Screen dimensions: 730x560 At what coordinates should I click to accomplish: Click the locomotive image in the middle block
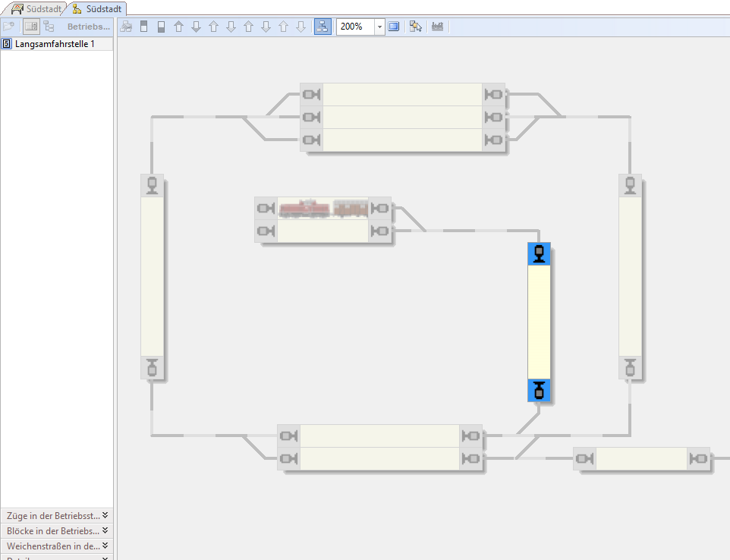pos(304,208)
